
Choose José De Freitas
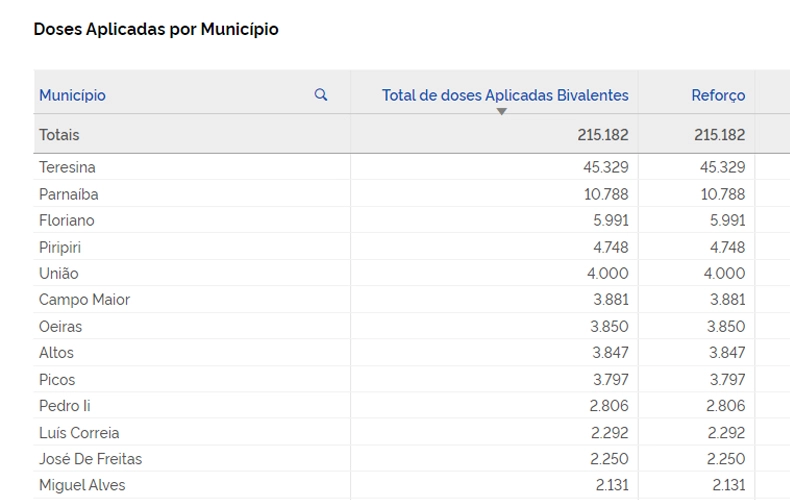coord(91,459)
